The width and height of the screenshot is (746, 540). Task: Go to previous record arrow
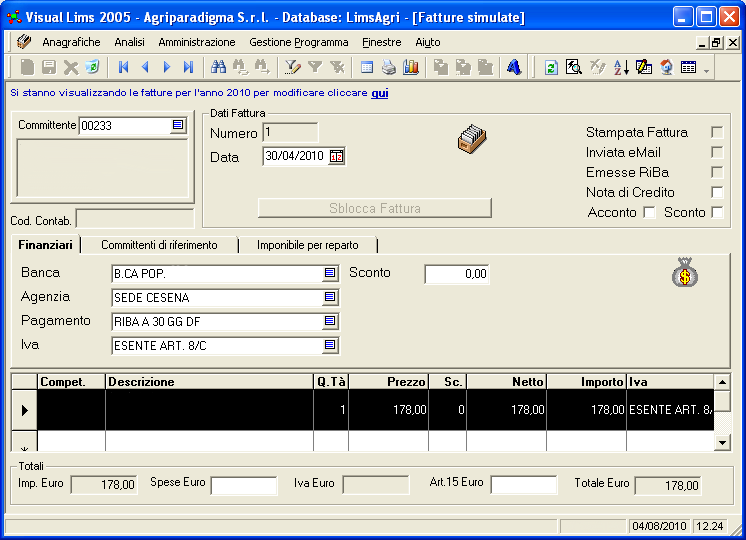pos(145,68)
